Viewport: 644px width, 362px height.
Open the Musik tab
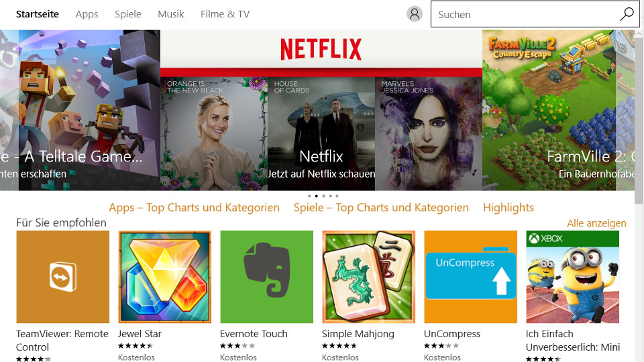tap(170, 14)
